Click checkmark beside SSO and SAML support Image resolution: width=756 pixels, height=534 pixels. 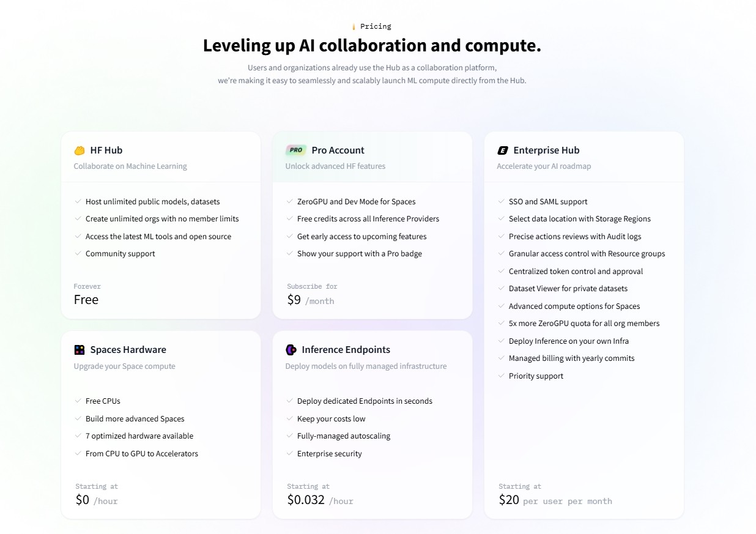502,201
